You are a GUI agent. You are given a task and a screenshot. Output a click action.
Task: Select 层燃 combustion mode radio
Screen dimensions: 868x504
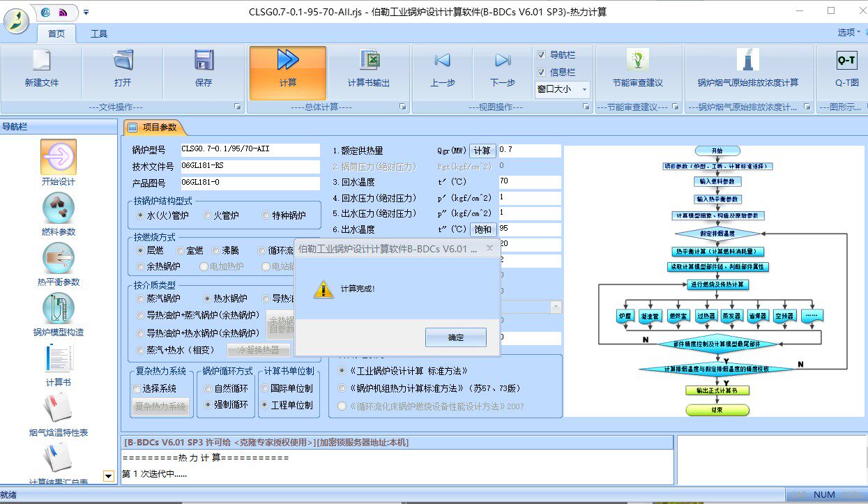point(141,250)
